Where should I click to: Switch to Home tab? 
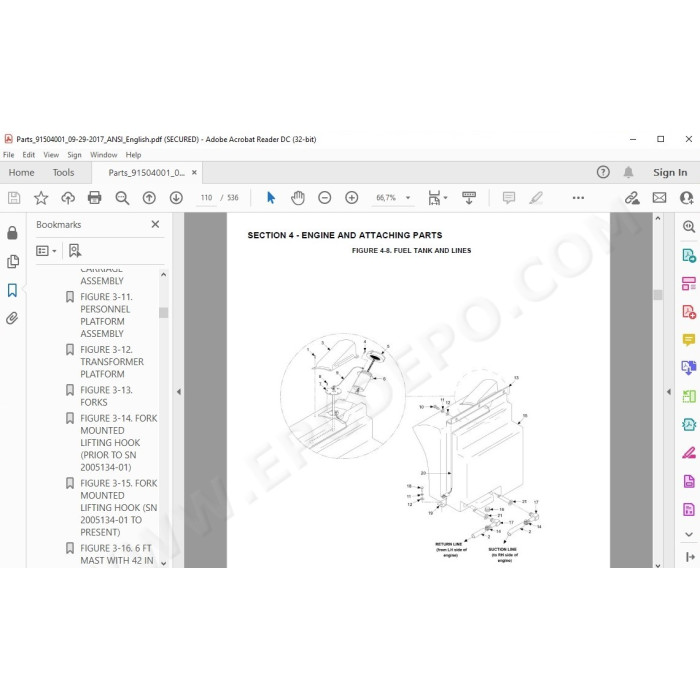[21, 172]
